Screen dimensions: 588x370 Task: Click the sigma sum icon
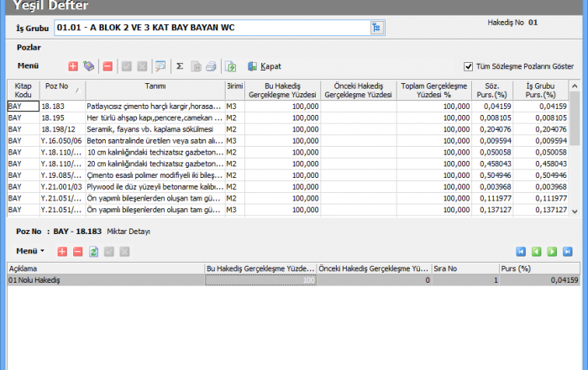click(x=180, y=65)
